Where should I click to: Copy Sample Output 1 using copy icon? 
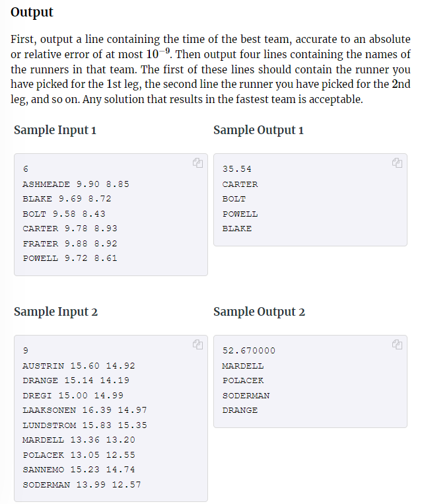tap(397, 163)
